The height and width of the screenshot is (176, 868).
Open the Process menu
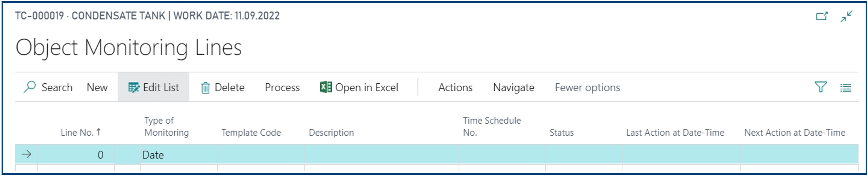pos(282,88)
